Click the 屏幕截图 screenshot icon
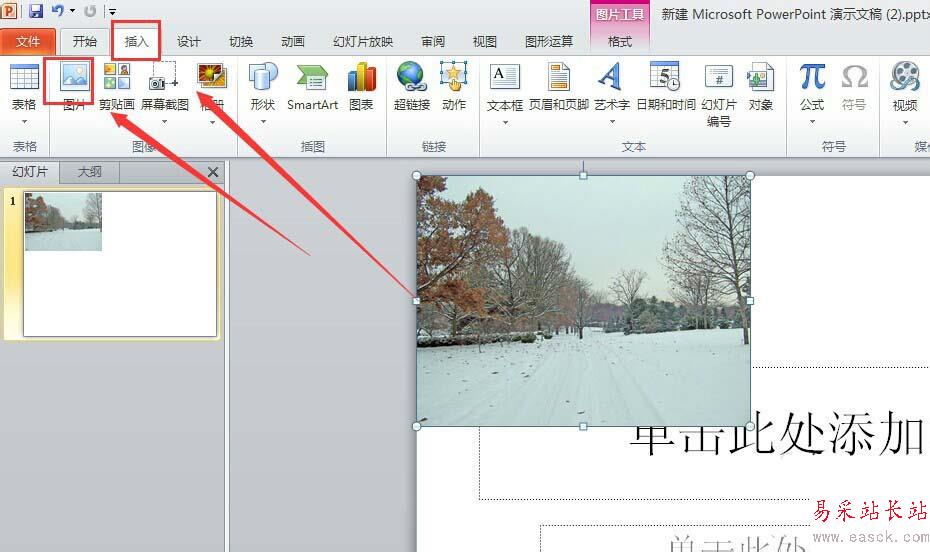Viewport: 930px width, 552px height. pos(164,77)
